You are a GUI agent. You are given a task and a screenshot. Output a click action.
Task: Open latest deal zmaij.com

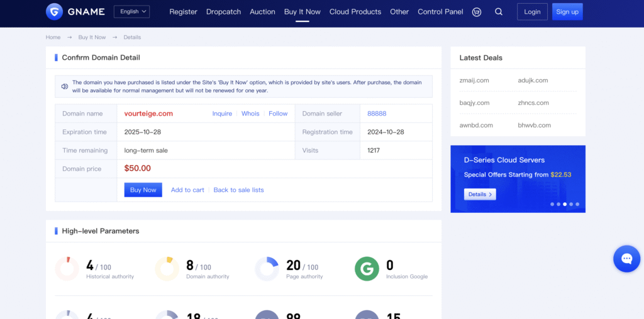pyautogui.click(x=474, y=80)
